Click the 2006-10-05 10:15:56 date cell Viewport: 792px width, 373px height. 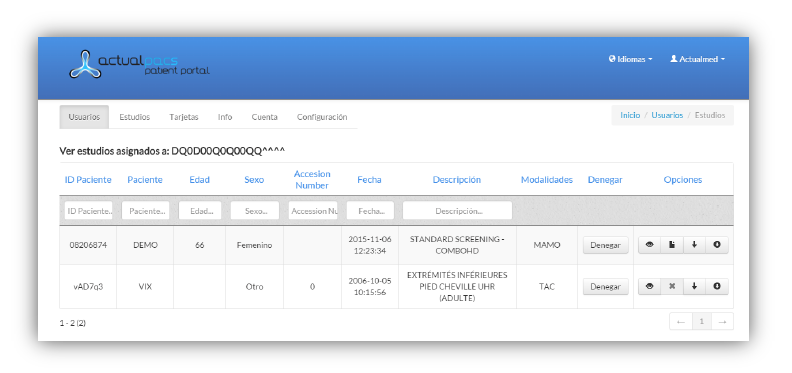370,286
